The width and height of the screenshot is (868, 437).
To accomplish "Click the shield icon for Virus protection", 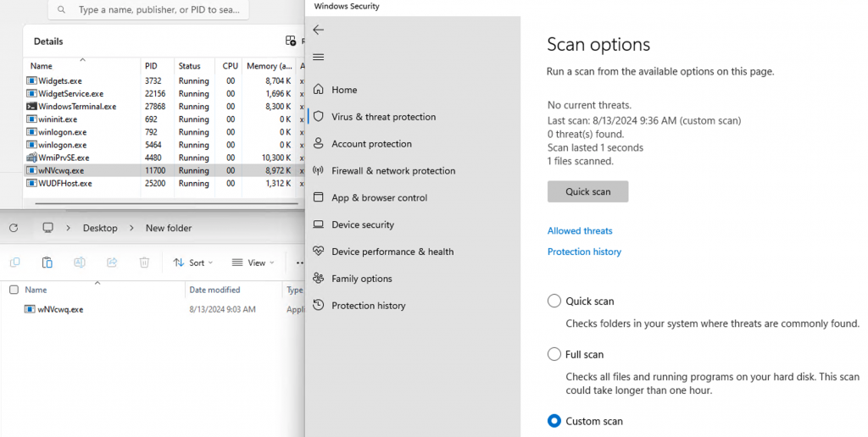I will pos(319,116).
